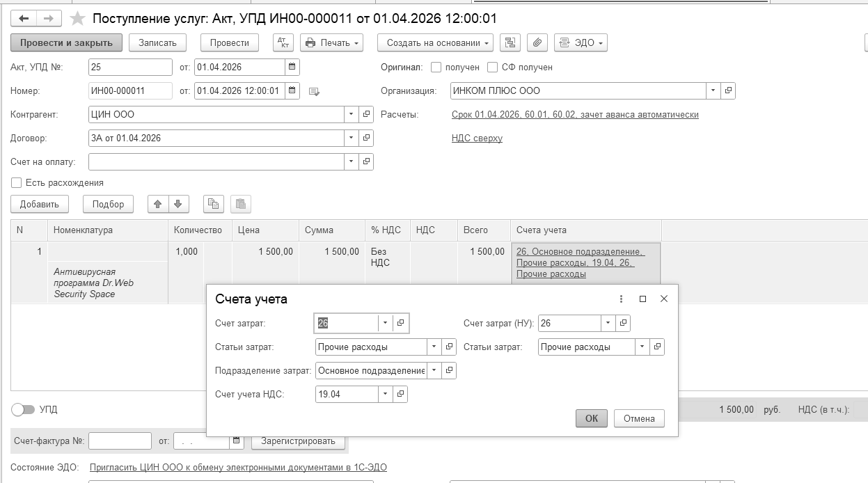
Task: Expand Счет затрат dropdown arrow
Action: tap(386, 323)
